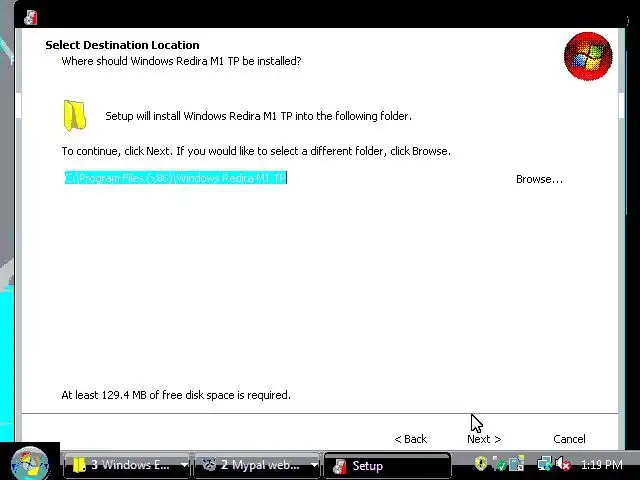Cancel the Windows Redira setup
The height and width of the screenshot is (480, 640).
569,439
